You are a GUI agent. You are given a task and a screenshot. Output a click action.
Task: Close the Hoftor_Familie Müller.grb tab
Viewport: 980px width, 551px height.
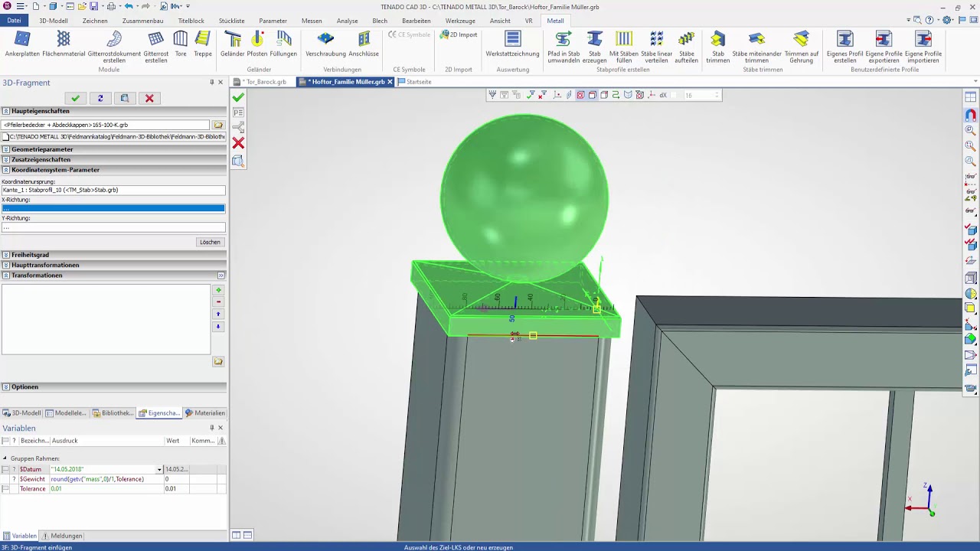point(390,82)
